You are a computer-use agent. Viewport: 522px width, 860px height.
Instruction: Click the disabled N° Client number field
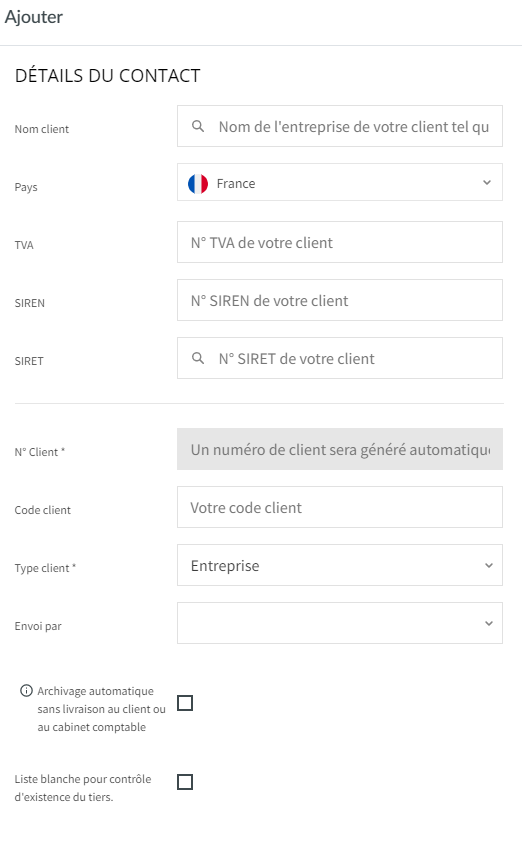point(340,449)
